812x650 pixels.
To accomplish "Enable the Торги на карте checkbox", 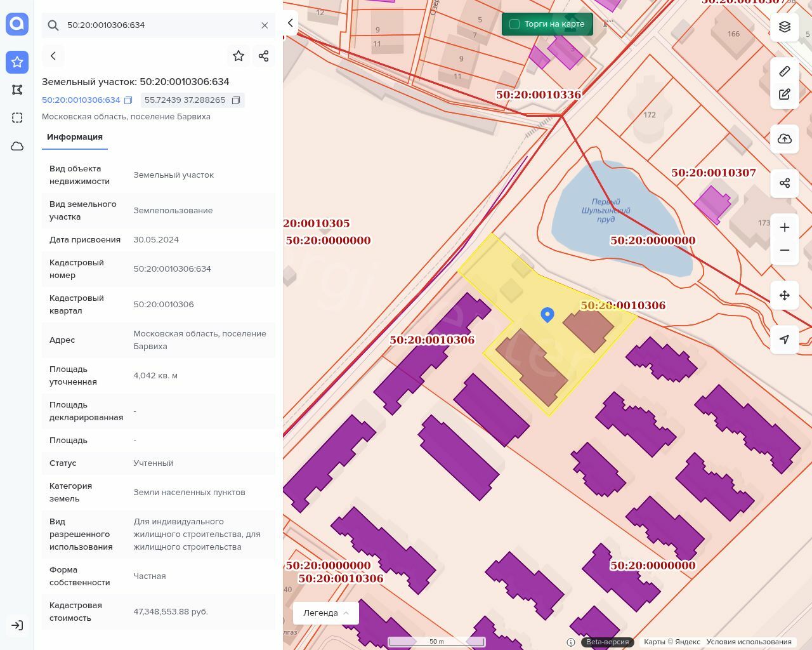I will 514,24.
